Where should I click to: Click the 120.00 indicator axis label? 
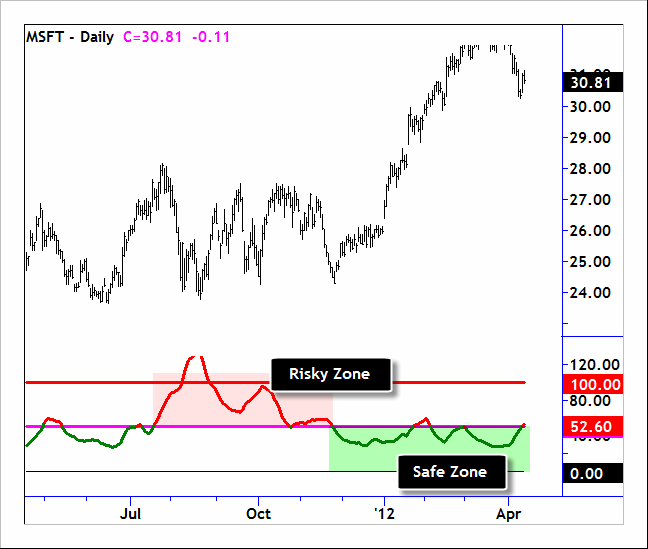[593, 366]
